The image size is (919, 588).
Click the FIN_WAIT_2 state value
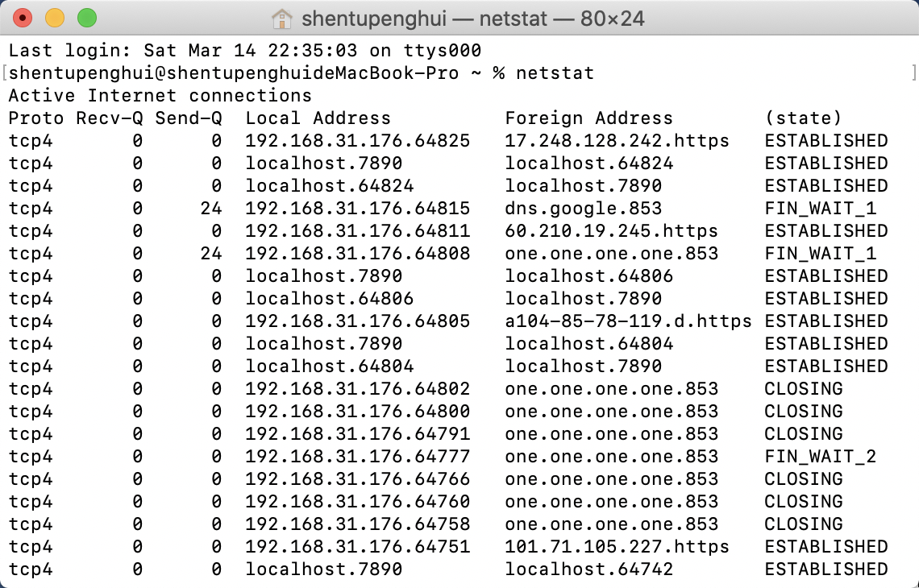point(820,457)
